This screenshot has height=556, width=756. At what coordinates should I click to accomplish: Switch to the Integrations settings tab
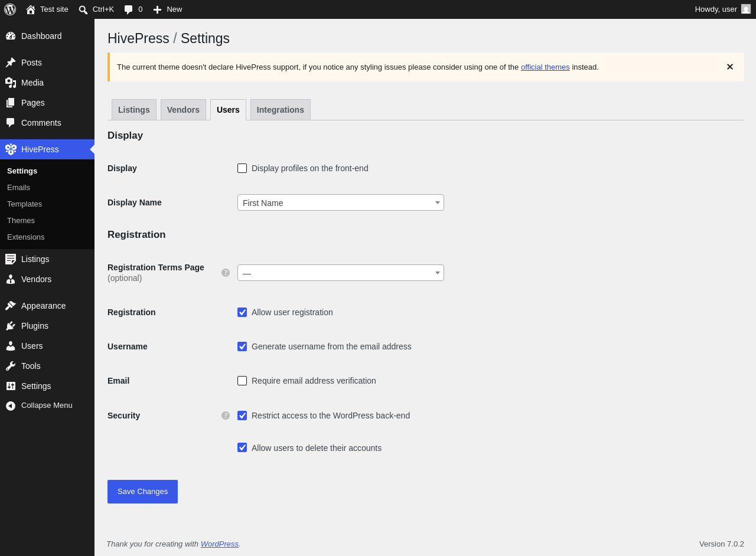(x=281, y=110)
